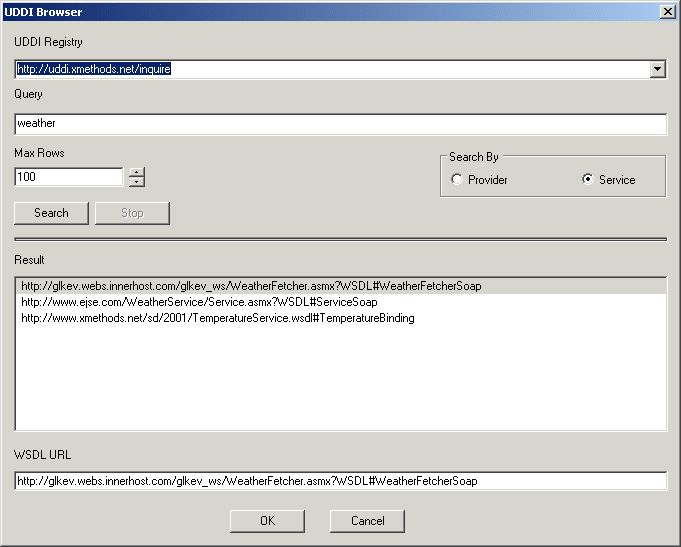This screenshot has height=547, width=681.
Task: Focus the Query field containing weather
Action: 340,123
